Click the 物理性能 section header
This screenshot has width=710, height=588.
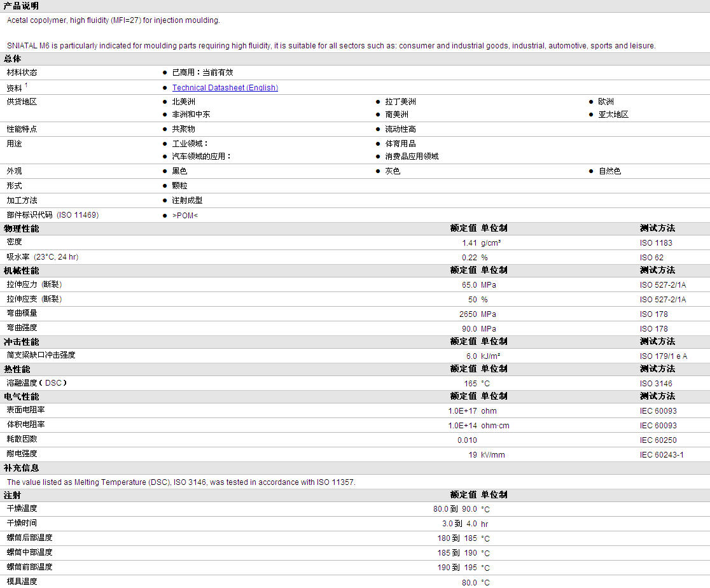(x=21, y=228)
